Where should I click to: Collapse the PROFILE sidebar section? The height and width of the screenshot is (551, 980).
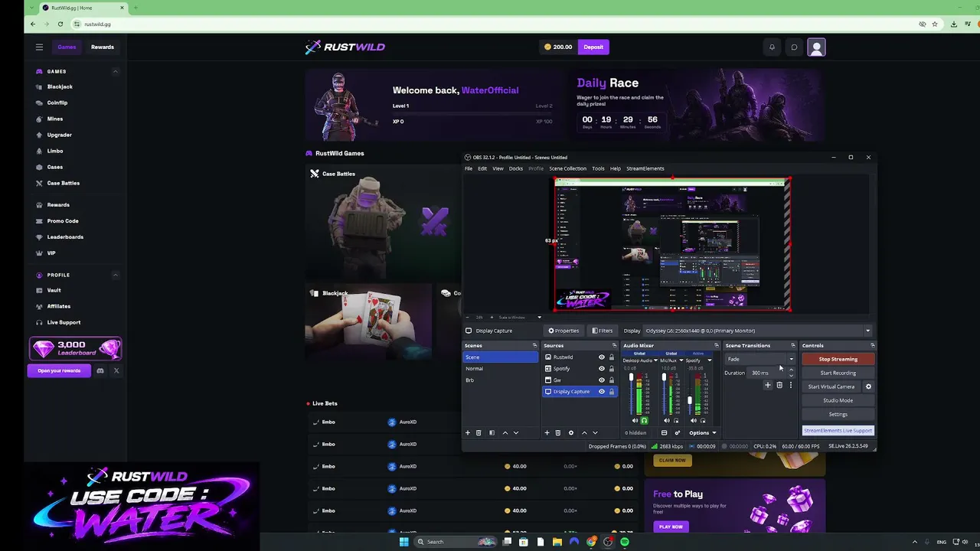tap(116, 275)
